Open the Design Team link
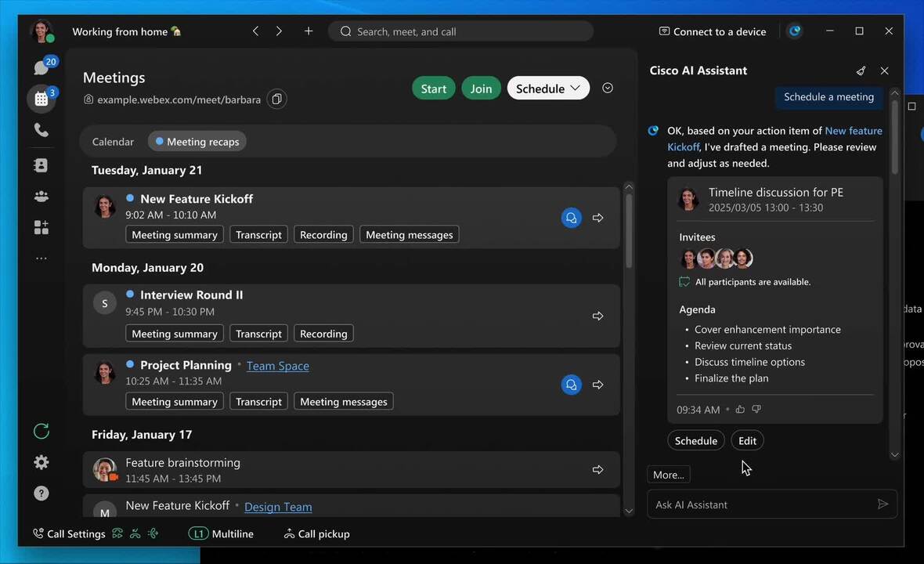 click(x=278, y=506)
